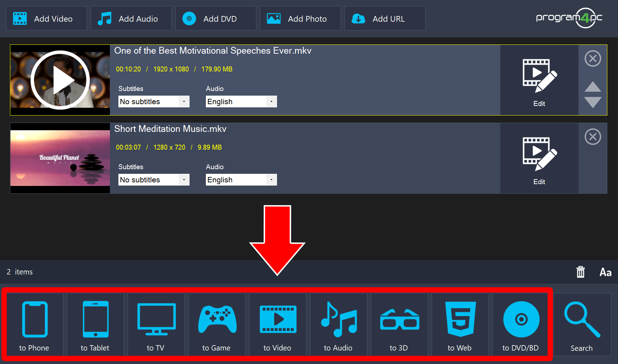
Task: Choose the to Web HTML5 format
Action: click(460, 325)
